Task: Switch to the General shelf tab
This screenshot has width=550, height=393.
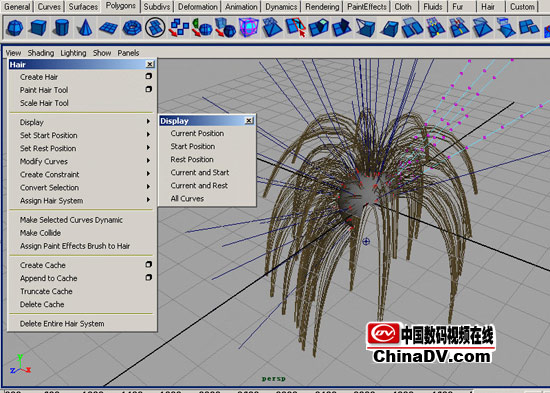Action: pos(17,7)
